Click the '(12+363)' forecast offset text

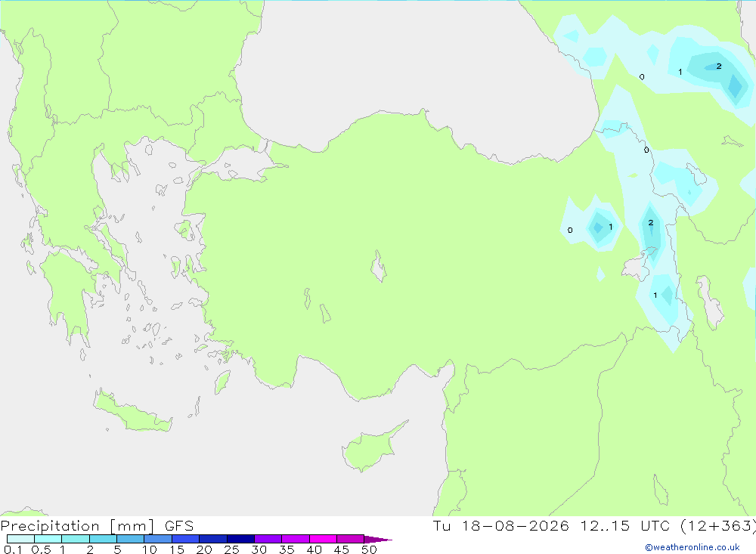[x=718, y=526]
